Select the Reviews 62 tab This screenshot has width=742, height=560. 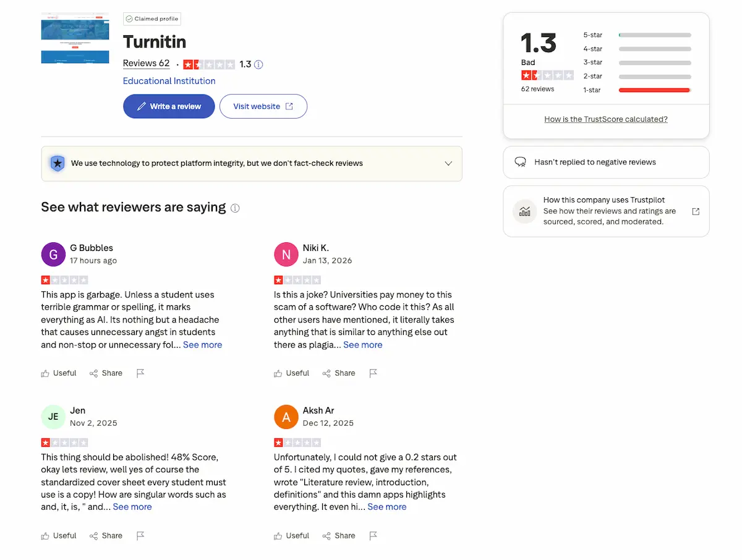pyautogui.click(x=146, y=64)
